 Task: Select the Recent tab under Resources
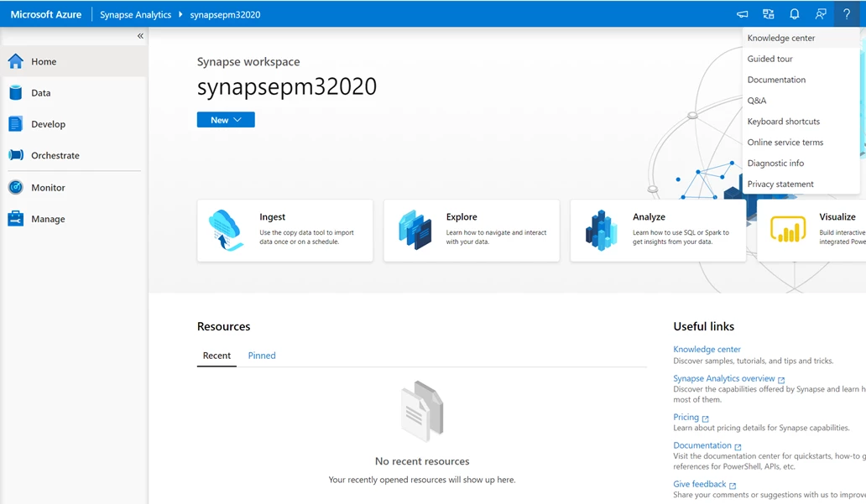tap(216, 356)
